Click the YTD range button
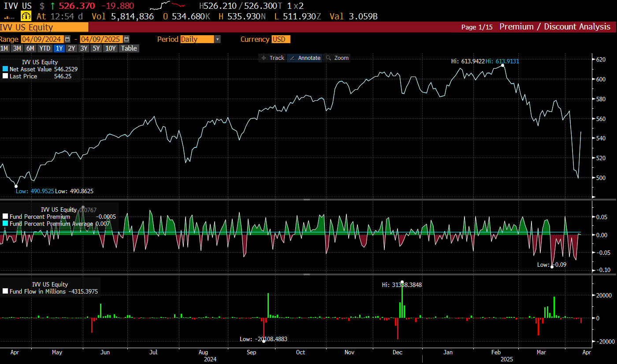 point(44,48)
